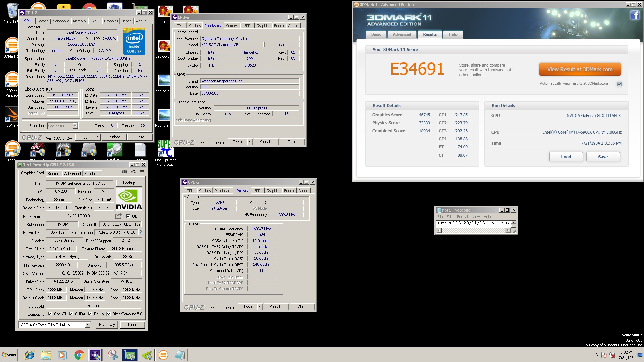Click the Save button in Run Details
The height and width of the screenshot is (362, 644).
(x=603, y=157)
